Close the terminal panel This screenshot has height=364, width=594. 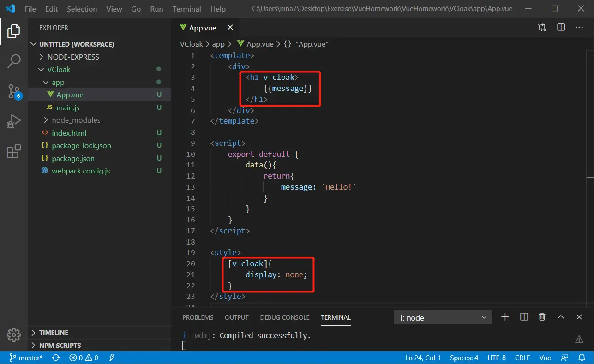pyautogui.click(x=579, y=317)
